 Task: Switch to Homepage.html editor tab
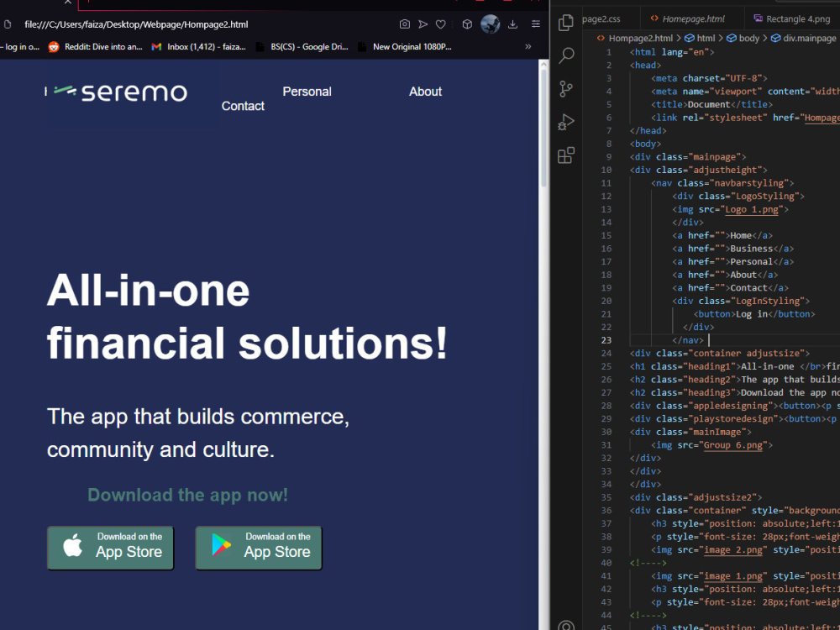click(687, 18)
